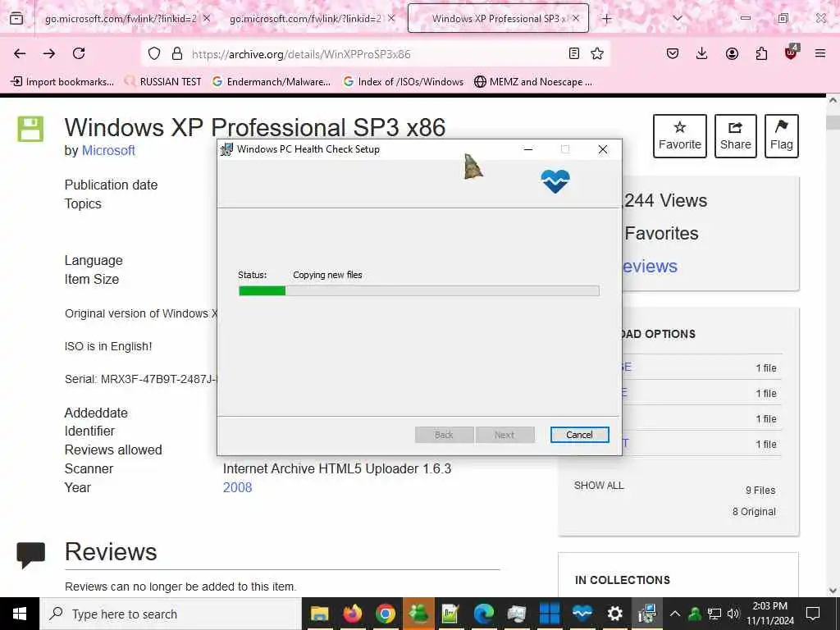Open Settings gear from the taskbar
Viewport: 840px width, 630px height.
point(615,614)
